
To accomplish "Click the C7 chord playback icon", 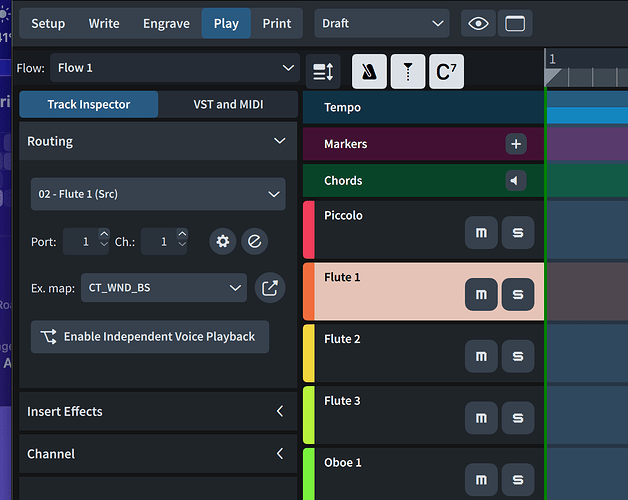I will tap(446, 72).
